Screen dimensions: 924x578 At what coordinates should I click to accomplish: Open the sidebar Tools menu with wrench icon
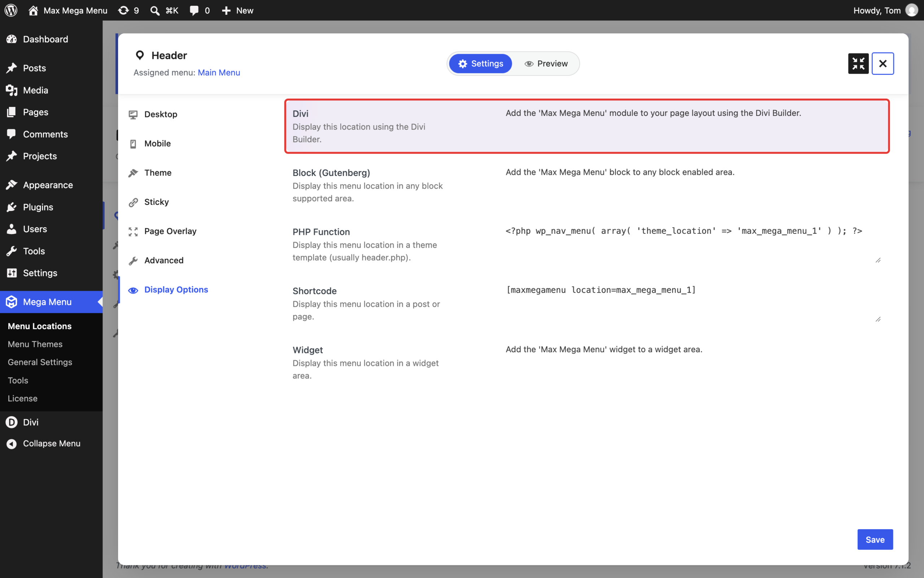pyautogui.click(x=51, y=251)
